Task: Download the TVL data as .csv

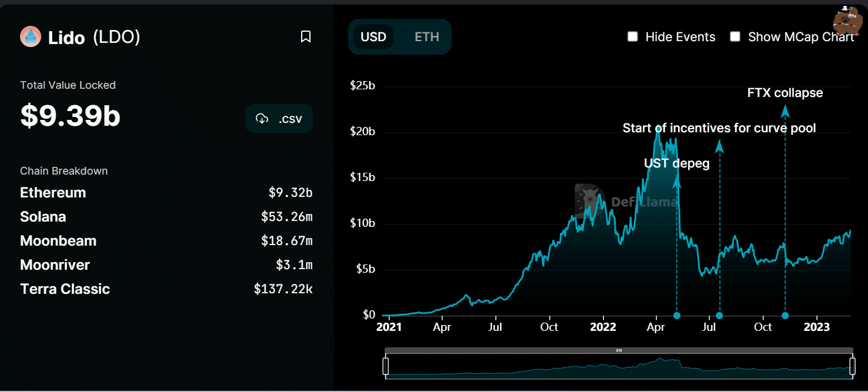Action: 279,119
